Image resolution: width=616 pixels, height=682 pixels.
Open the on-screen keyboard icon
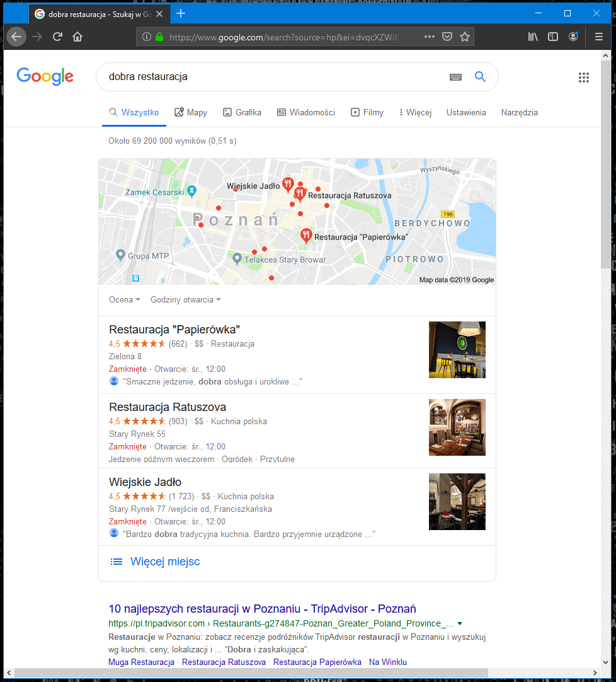coord(455,78)
